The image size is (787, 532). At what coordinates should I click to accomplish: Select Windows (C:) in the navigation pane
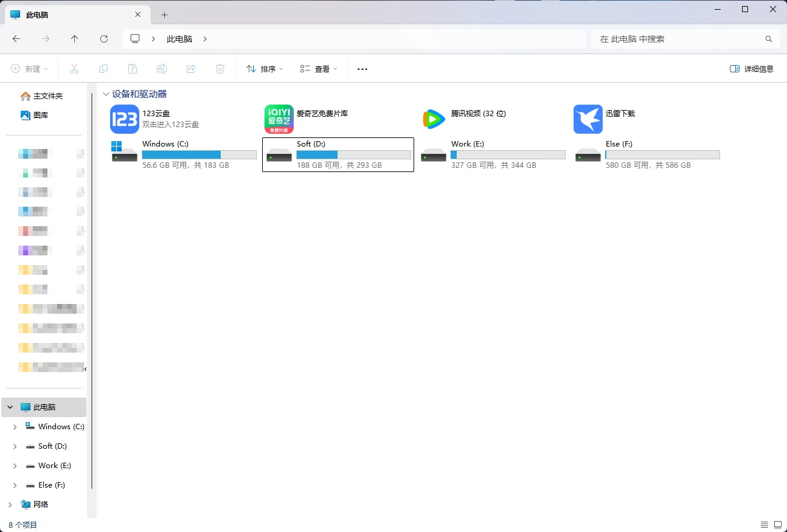pyautogui.click(x=61, y=427)
